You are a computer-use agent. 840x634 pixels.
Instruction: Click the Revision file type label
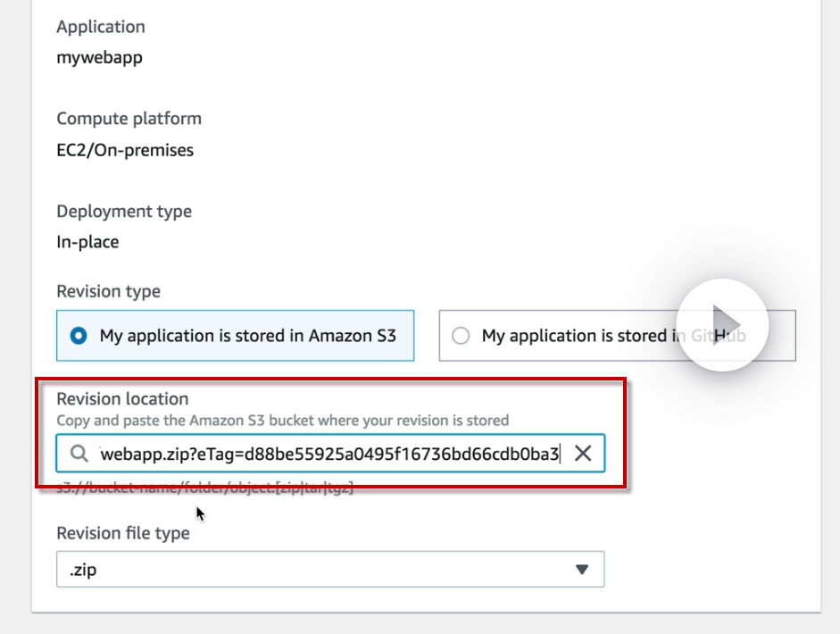pos(123,533)
